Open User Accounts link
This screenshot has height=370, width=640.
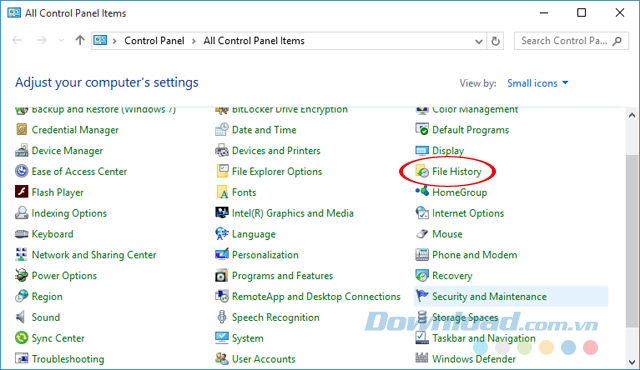(264, 359)
